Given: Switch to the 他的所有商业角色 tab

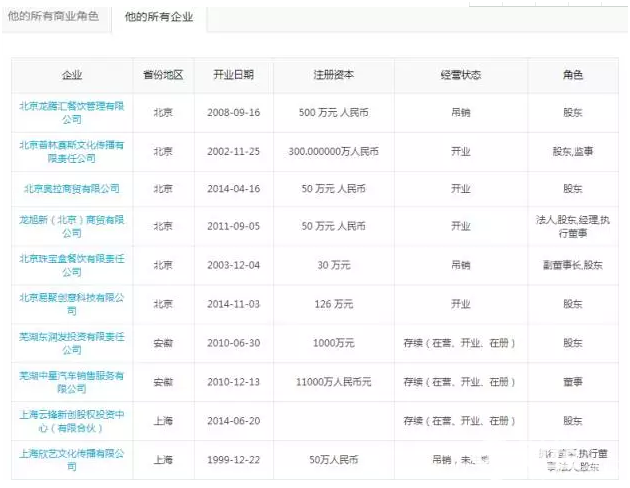Looking at the screenshot, I should [x=53, y=16].
